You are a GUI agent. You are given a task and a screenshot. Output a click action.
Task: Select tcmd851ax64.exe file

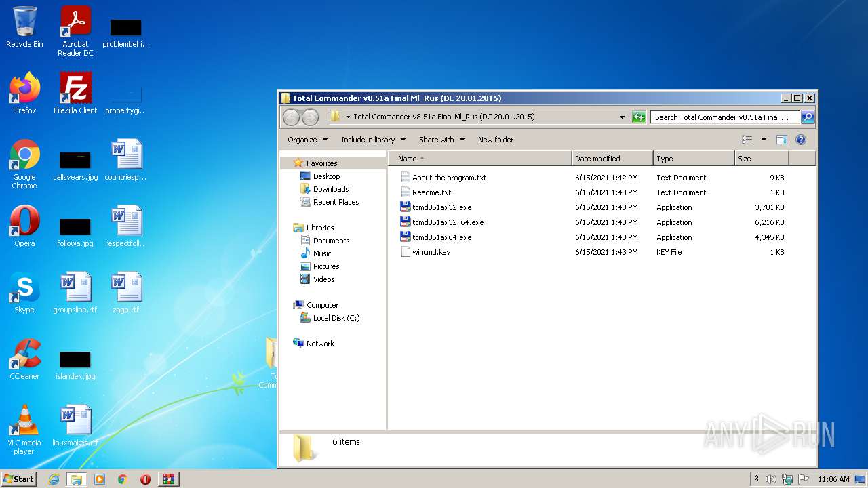point(436,237)
